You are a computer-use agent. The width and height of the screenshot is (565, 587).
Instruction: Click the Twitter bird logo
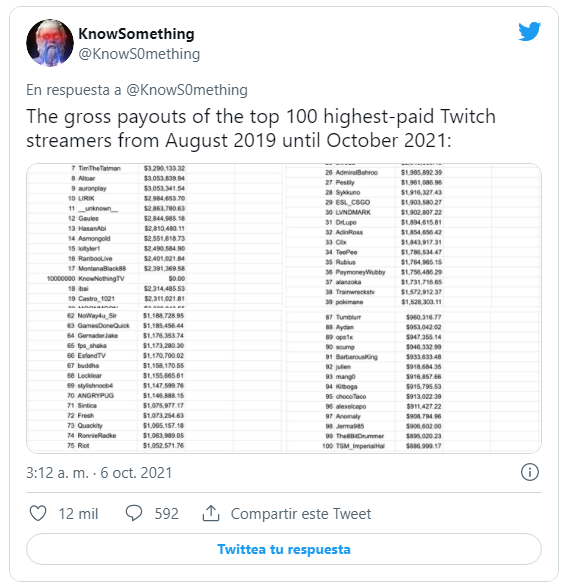click(x=529, y=31)
